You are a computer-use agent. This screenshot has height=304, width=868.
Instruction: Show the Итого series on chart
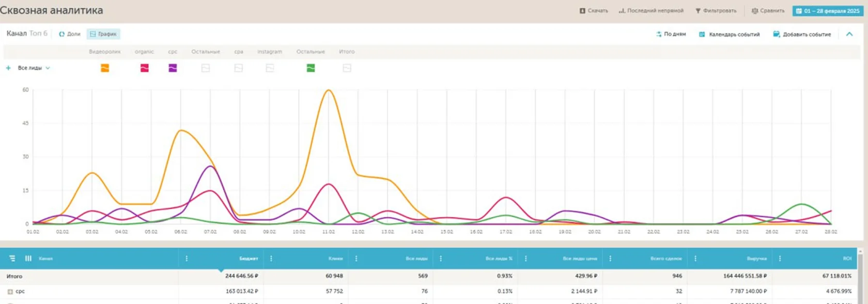(x=347, y=68)
